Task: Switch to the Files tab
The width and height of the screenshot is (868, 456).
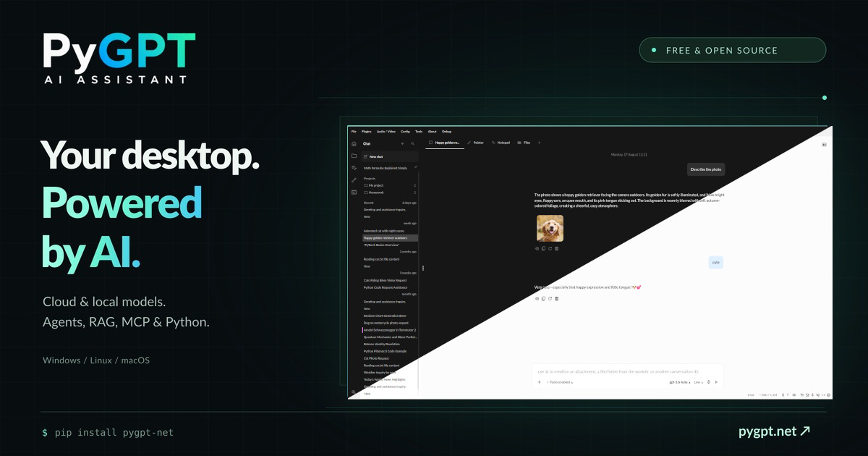Action: tap(524, 143)
